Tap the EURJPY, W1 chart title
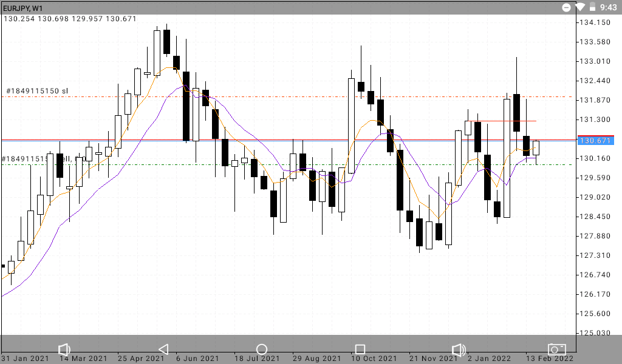622x364 pixels. [23, 8]
